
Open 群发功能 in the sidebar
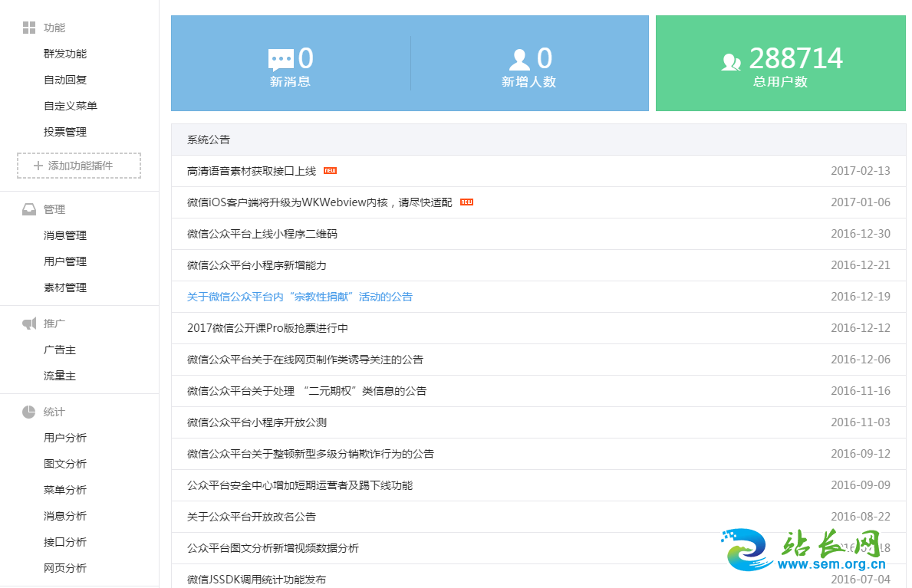[65, 54]
